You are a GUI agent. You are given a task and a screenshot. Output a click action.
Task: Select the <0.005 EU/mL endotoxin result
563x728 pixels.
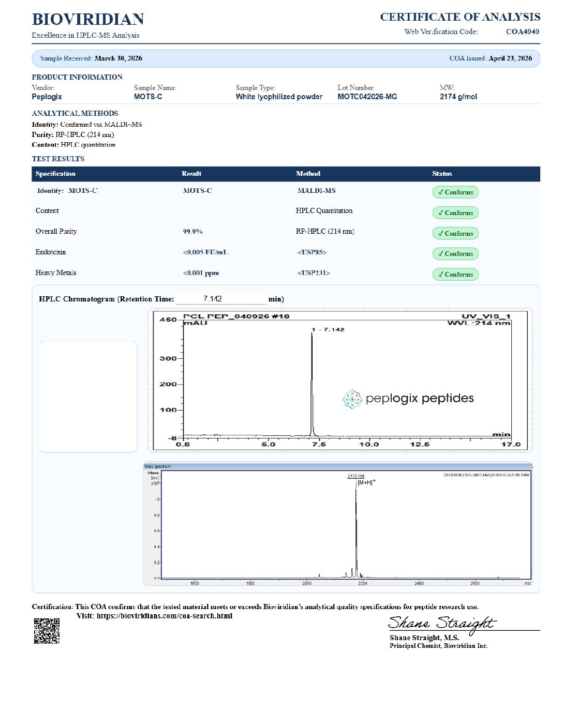tap(205, 252)
